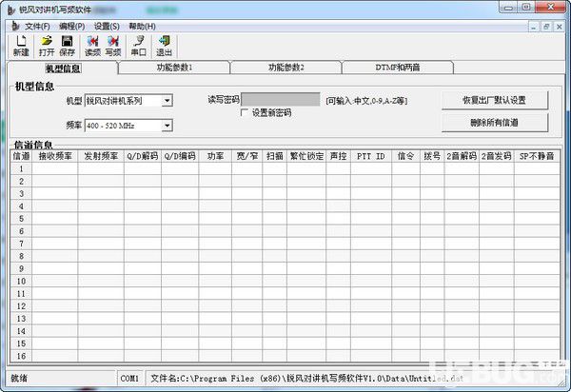Select channel row 12 header
The image size is (571, 392).
coord(21,306)
